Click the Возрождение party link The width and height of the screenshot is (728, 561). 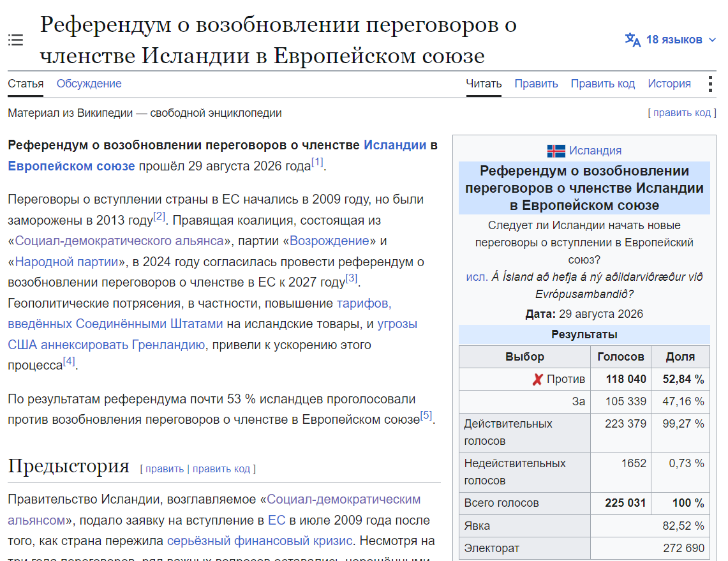[330, 241]
